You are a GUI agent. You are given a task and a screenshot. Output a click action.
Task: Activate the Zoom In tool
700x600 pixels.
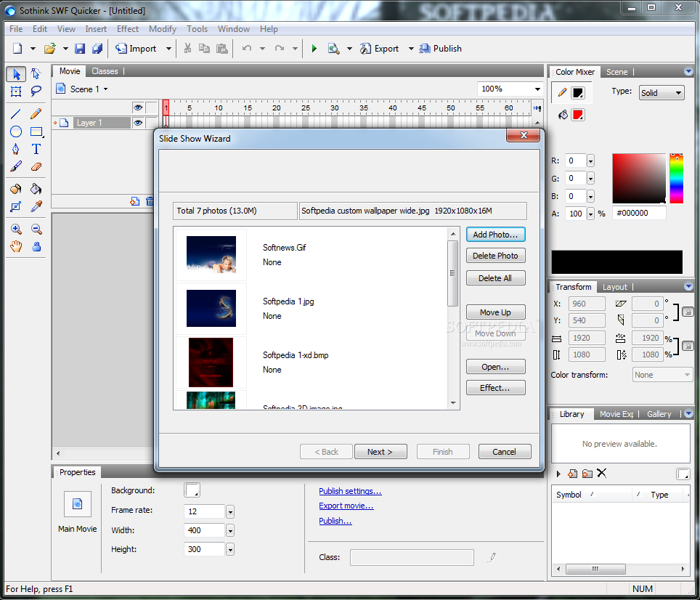[16, 229]
